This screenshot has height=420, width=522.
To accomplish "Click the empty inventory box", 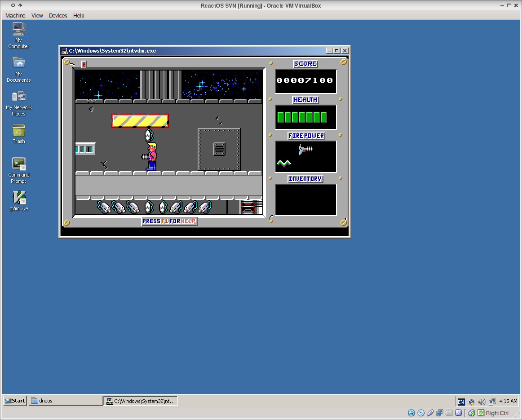I will 305,200.
